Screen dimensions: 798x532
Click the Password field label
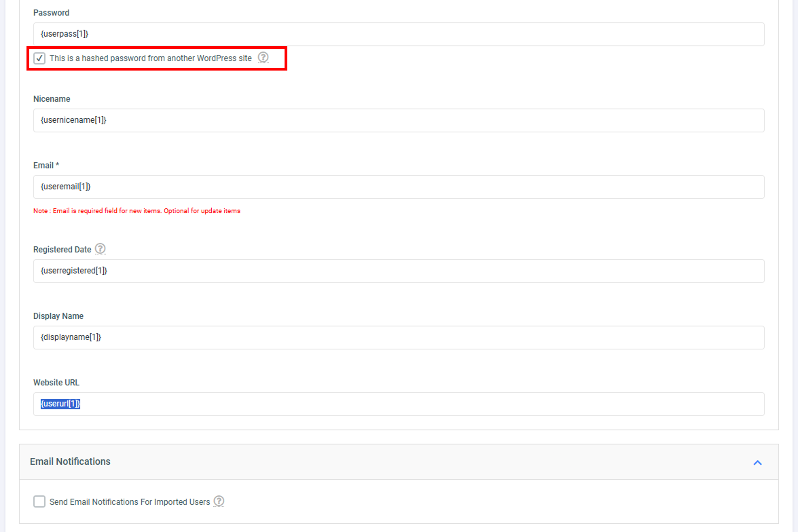click(51, 13)
